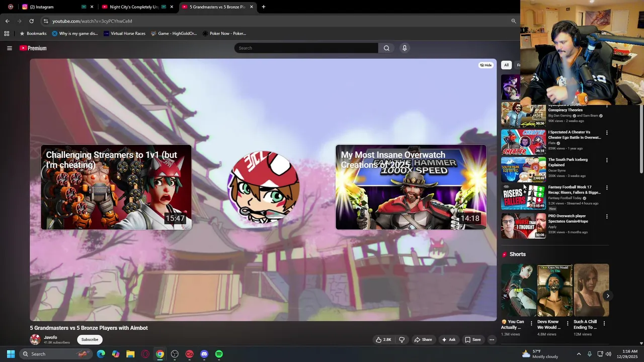Show hidden system tray icons
Screen dimensions: 644x362
pos(579,354)
